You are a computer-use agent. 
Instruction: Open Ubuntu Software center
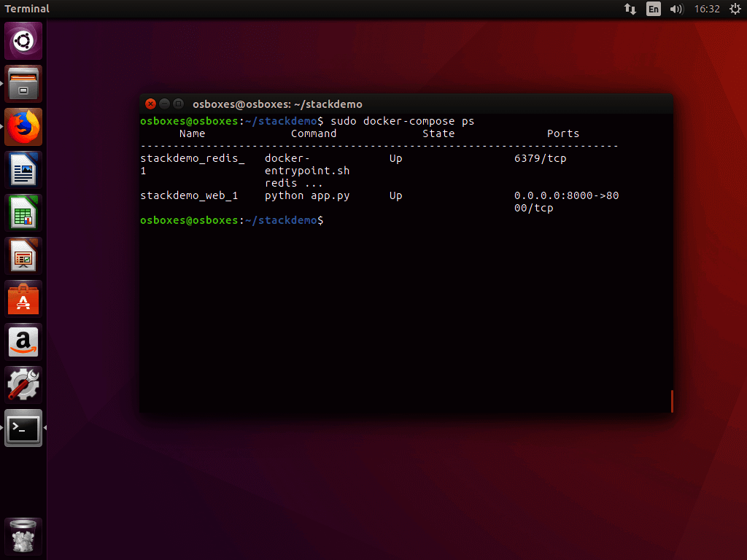click(x=23, y=299)
